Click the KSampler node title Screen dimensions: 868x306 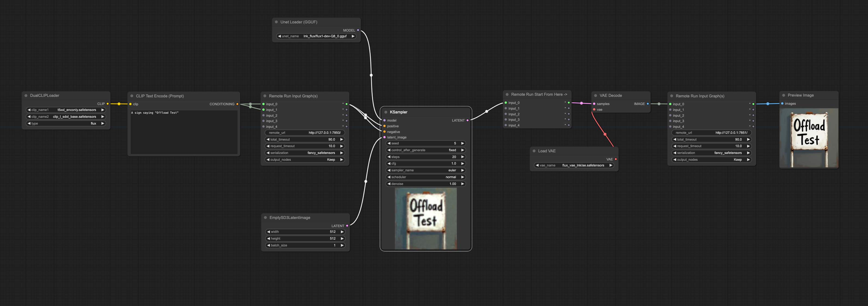coord(399,112)
